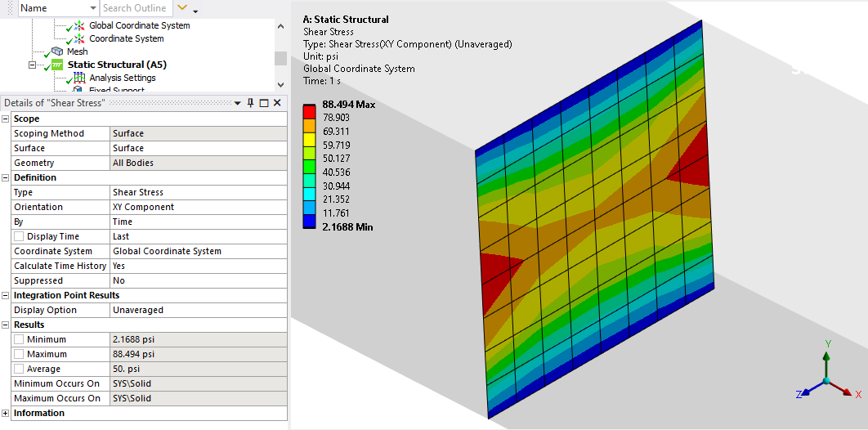Check the Minimum result checkbox
Image resolution: width=868 pixels, height=430 pixels.
tap(19, 340)
